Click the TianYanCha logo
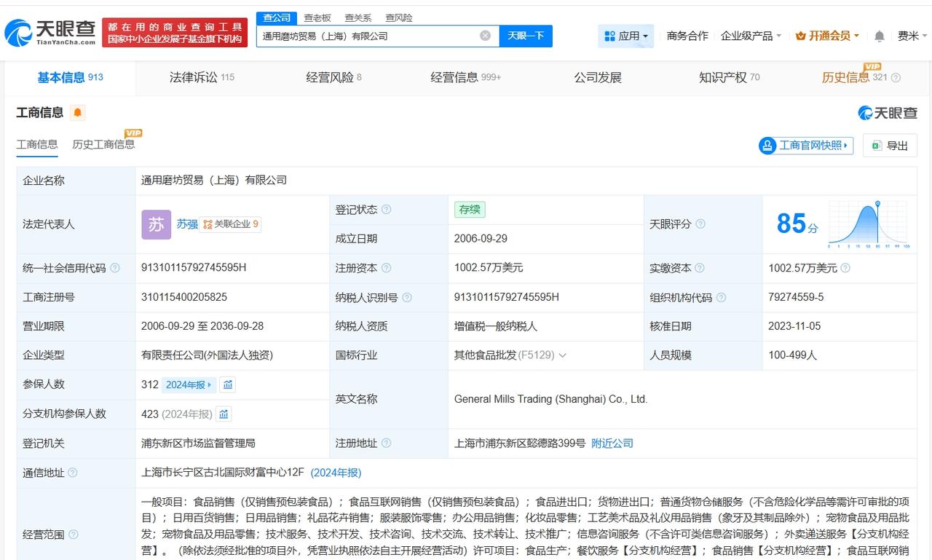The height and width of the screenshot is (560, 932). (x=50, y=33)
